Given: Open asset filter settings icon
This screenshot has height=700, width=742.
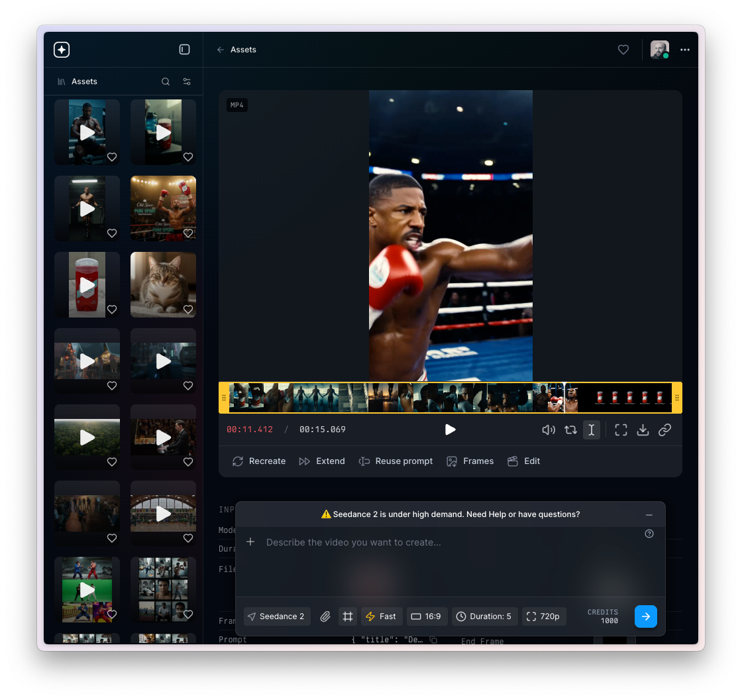Looking at the screenshot, I should point(187,82).
